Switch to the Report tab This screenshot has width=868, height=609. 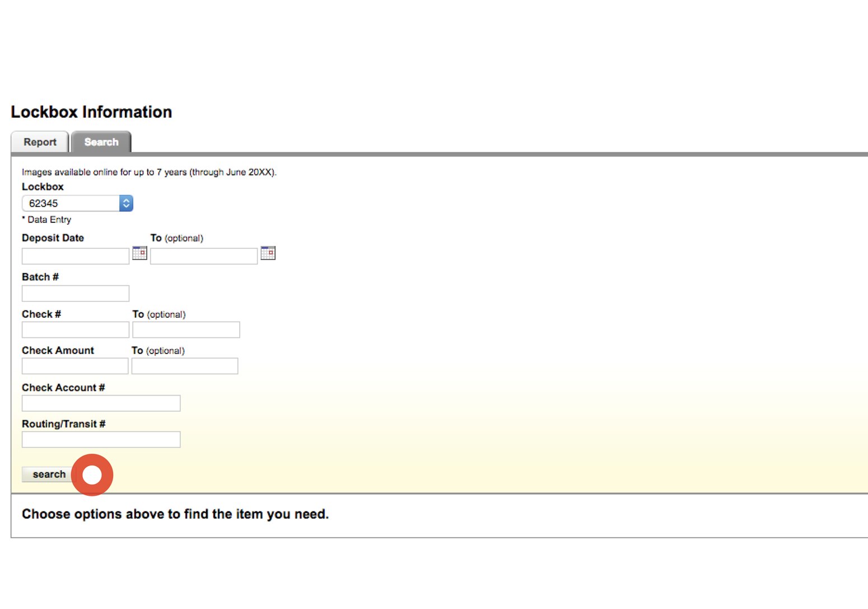pos(39,142)
